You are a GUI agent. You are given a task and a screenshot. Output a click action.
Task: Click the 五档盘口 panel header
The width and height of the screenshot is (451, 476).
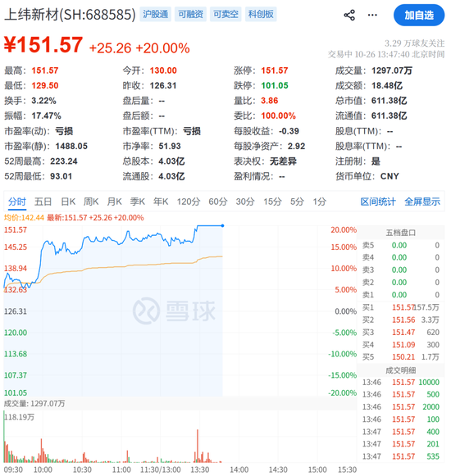400,233
